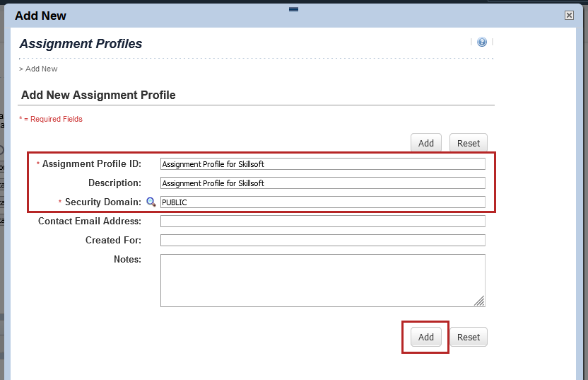
Task: Grab the Notes textarea resize handle
Action: 479,301
